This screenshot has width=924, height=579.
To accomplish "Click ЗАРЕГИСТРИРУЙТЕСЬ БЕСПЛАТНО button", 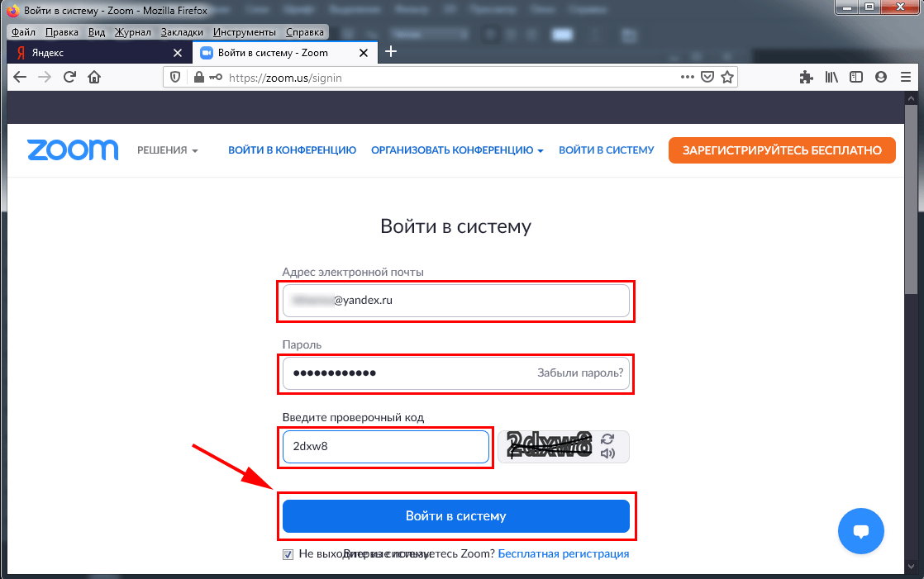I will pos(782,150).
